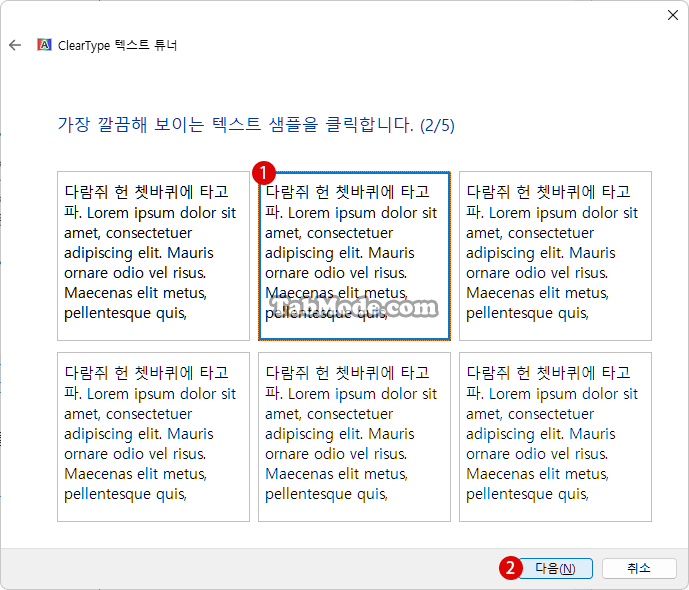Go back using the back arrow
This screenshot has width=689, height=590.
pos(15,45)
